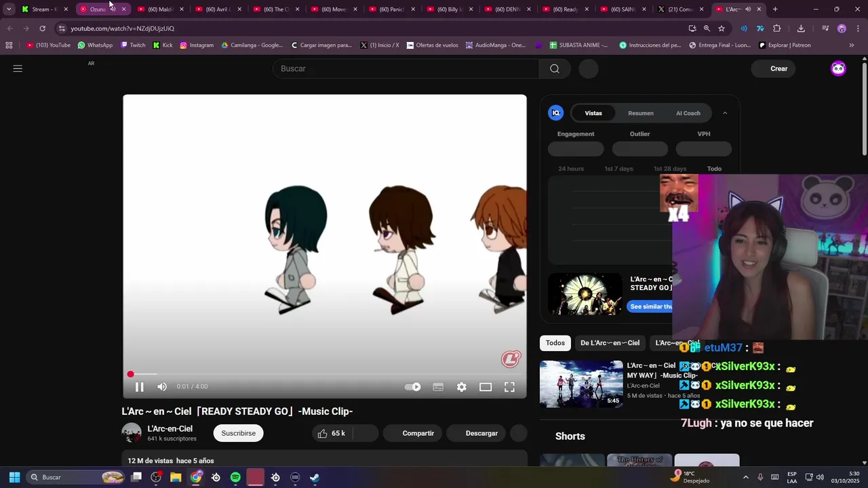Open the MY WAY music clip thumbnail
The width and height of the screenshot is (868, 488).
581,384
